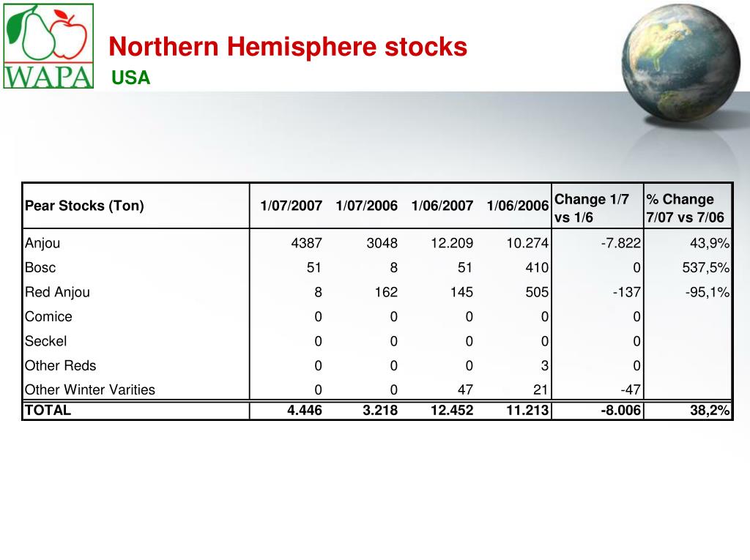Click Bosc '8' under 1/07/2006
This screenshot has height=560, width=750.
tap(393, 267)
